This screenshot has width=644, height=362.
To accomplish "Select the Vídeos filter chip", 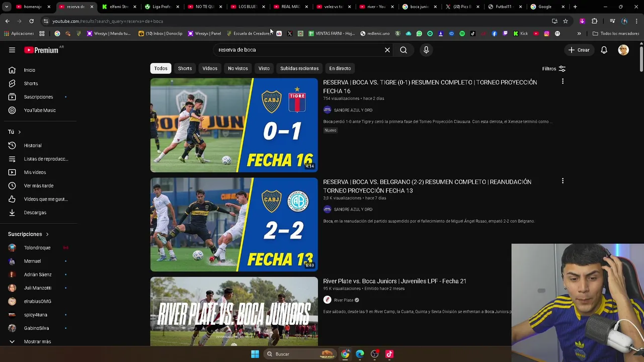I will click(x=210, y=68).
